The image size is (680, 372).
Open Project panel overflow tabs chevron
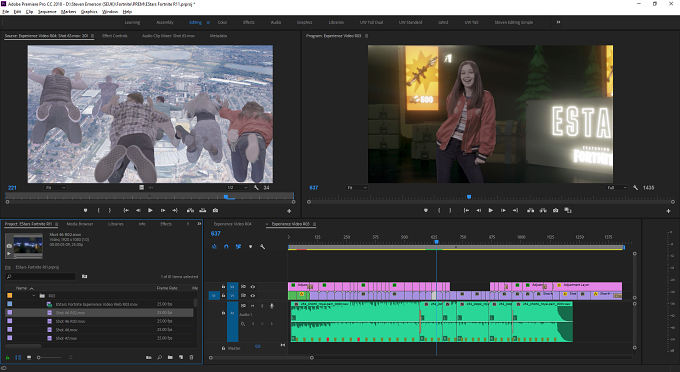tap(199, 224)
